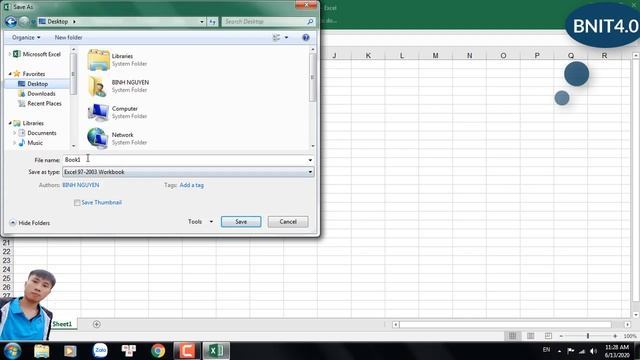Select the Computer system folder icon
640x360 pixels.
tap(98, 112)
